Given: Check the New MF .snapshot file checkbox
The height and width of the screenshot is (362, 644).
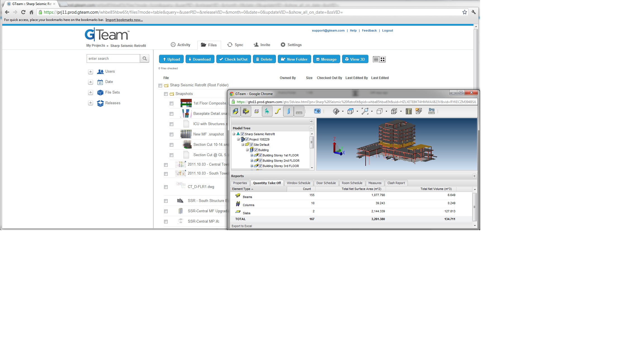Looking at the screenshot, I should [171, 134].
